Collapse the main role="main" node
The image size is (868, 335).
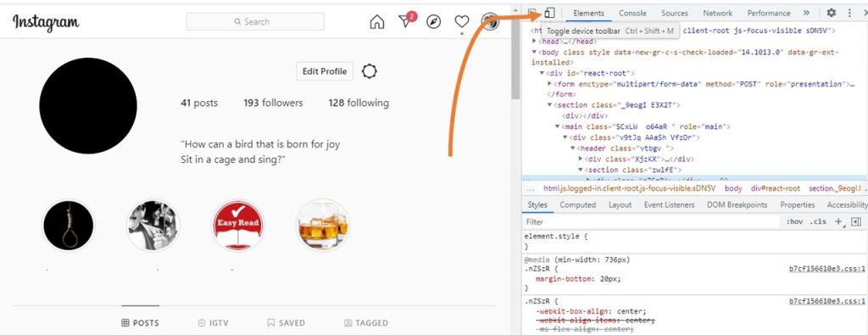(x=558, y=127)
